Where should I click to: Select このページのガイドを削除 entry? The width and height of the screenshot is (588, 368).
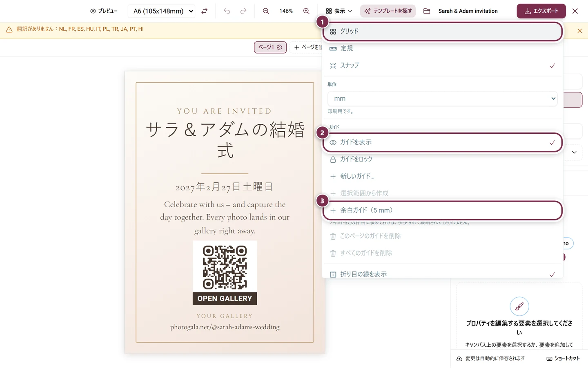pos(443,236)
